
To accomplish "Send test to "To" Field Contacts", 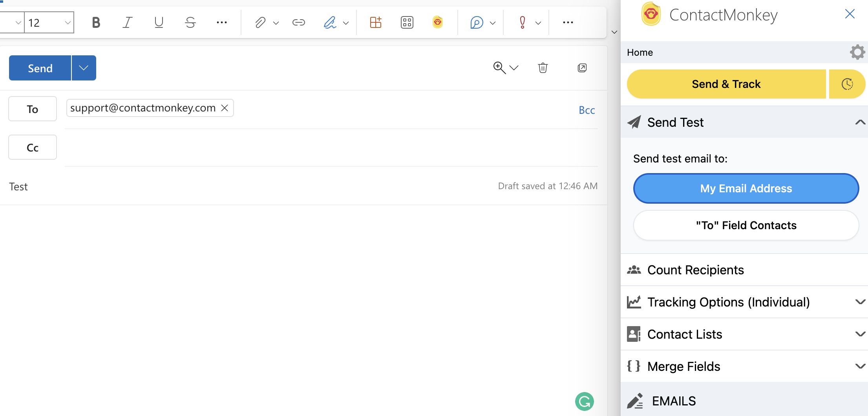I will (746, 225).
